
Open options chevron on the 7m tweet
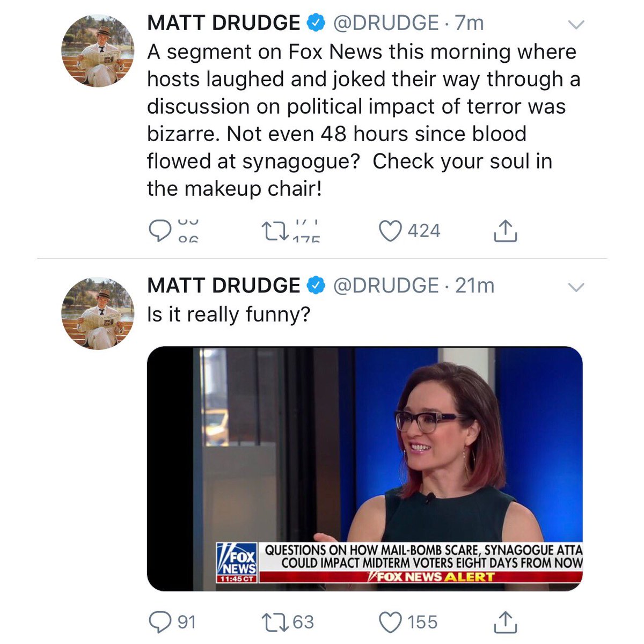point(576,24)
